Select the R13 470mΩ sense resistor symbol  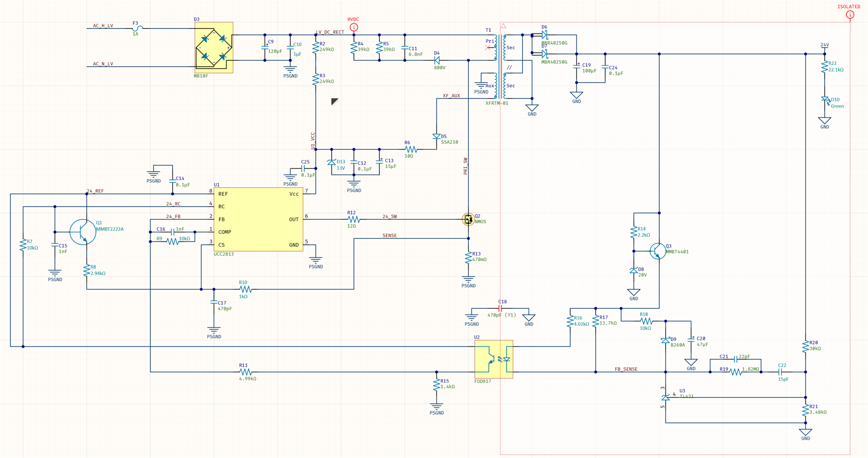click(468, 258)
